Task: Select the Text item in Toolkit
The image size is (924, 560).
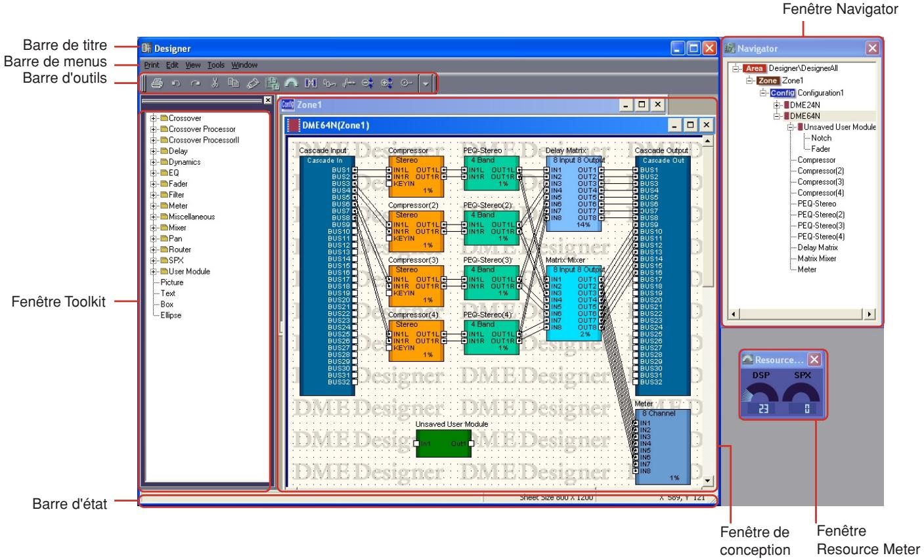Action: click(x=168, y=293)
